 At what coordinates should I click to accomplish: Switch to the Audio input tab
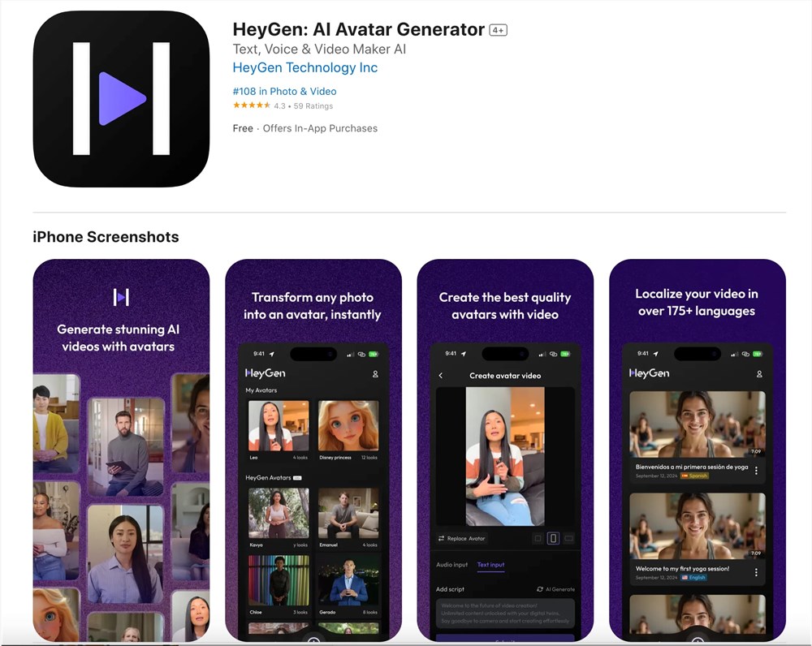(x=451, y=565)
